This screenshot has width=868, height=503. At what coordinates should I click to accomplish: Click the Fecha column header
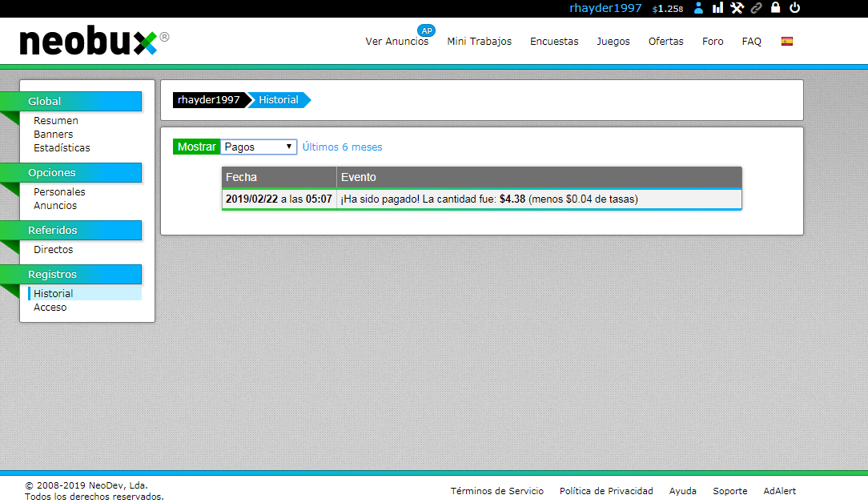coord(279,177)
